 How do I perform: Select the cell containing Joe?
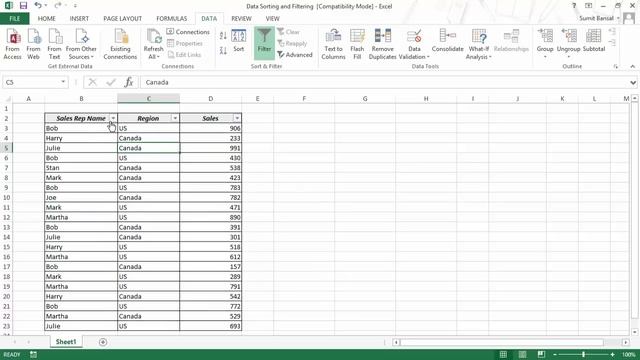tap(81, 197)
